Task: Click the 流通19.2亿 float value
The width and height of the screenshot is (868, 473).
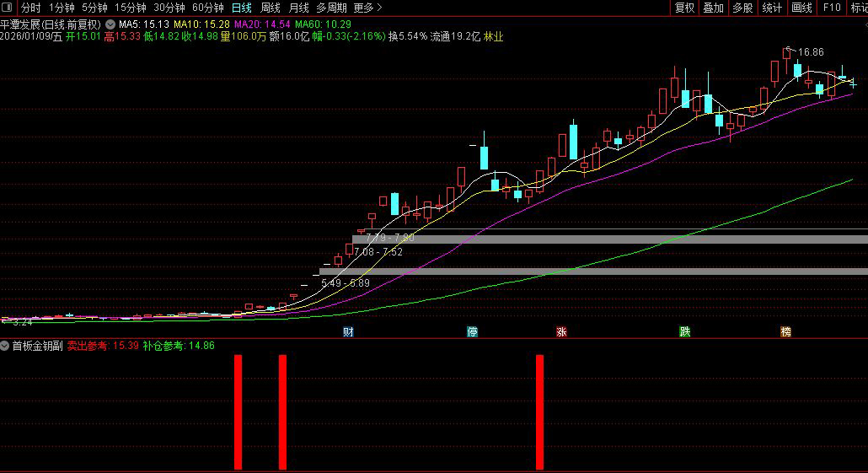Action: [x=455, y=36]
